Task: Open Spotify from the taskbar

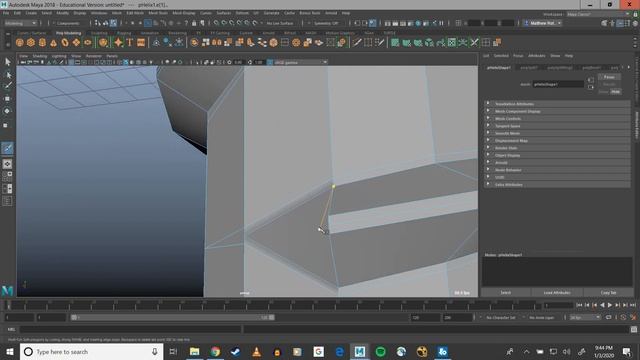Action: [380, 351]
